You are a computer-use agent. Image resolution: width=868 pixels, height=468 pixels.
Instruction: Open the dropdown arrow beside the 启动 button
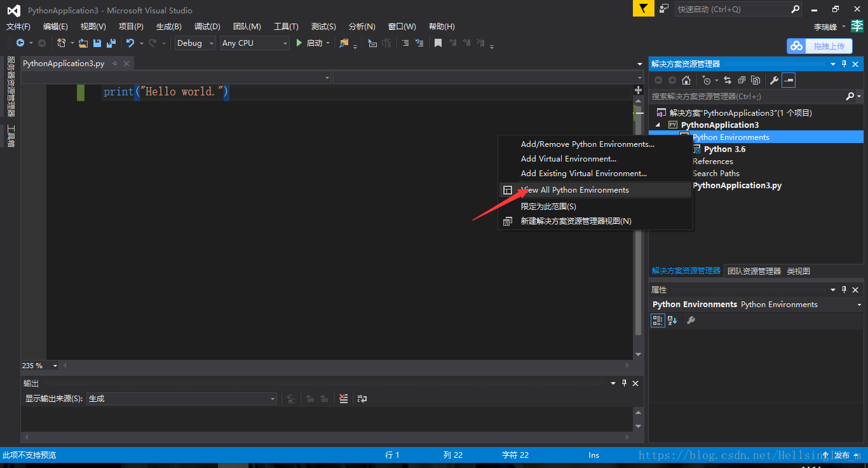click(x=328, y=43)
